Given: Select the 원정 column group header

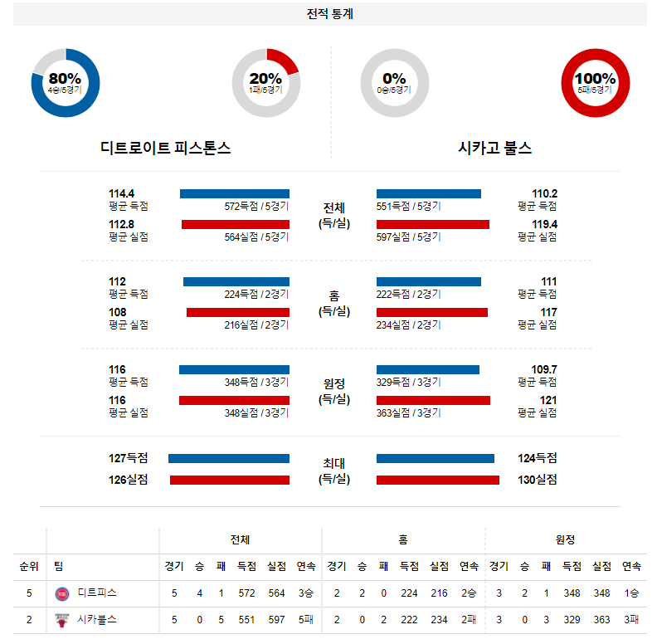Looking at the screenshot, I should click(566, 539).
